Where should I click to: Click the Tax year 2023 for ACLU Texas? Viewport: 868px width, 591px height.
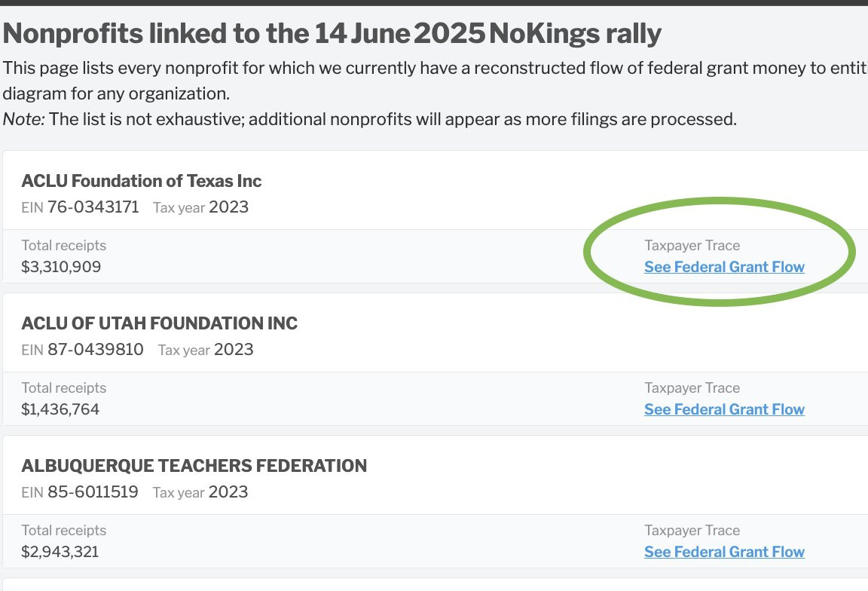click(x=201, y=207)
